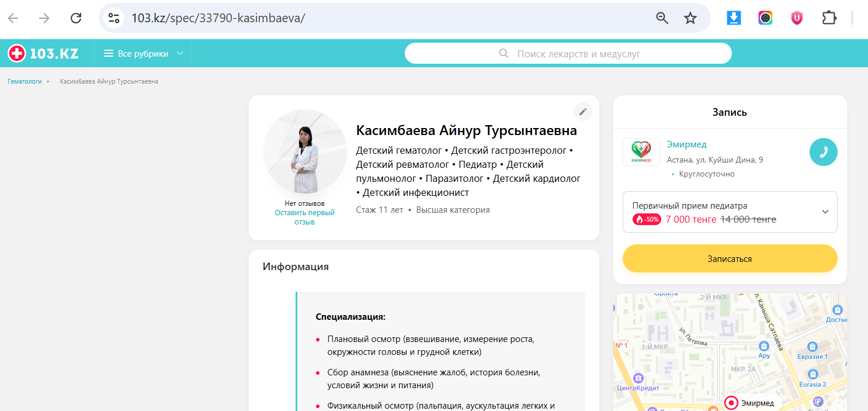This screenshot has height=411, width=868.
Task: Click the address bar URL 103.kz/spec/33790-kasimbaeva/
Action: (x=218, y=18)
